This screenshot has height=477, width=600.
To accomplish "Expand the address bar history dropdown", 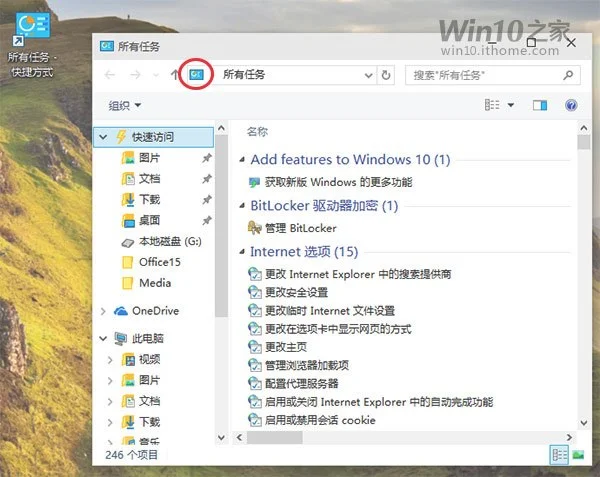I will pyautogui.click(x=368, y=75).
